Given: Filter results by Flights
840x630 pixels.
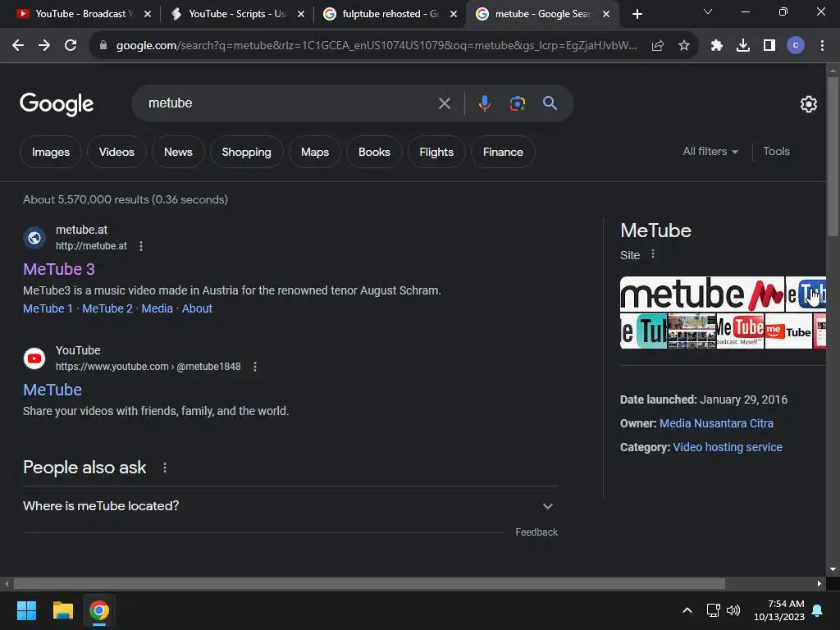Looking at the screenshot, I should [436, 152].
